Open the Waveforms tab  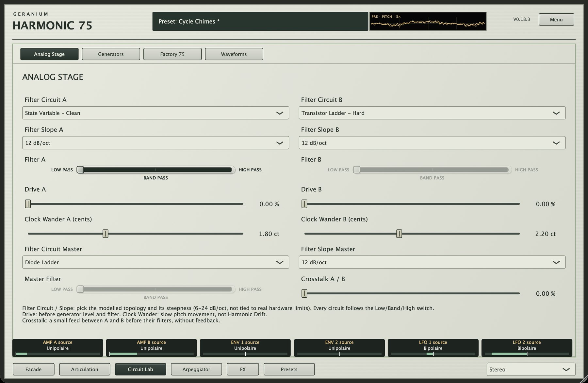234,54
